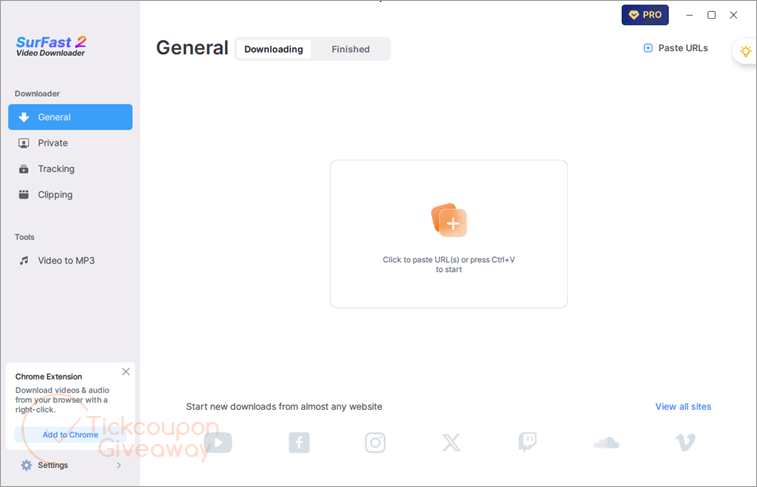Click the Settings gear icon
This screenshot has height=487, width=757.
[x=27, y=465]
